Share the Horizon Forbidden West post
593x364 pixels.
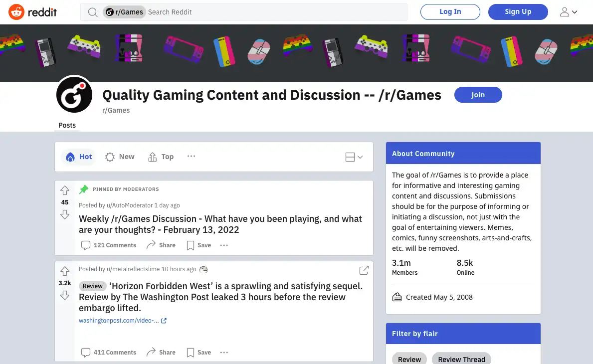(x=161, y=353)
